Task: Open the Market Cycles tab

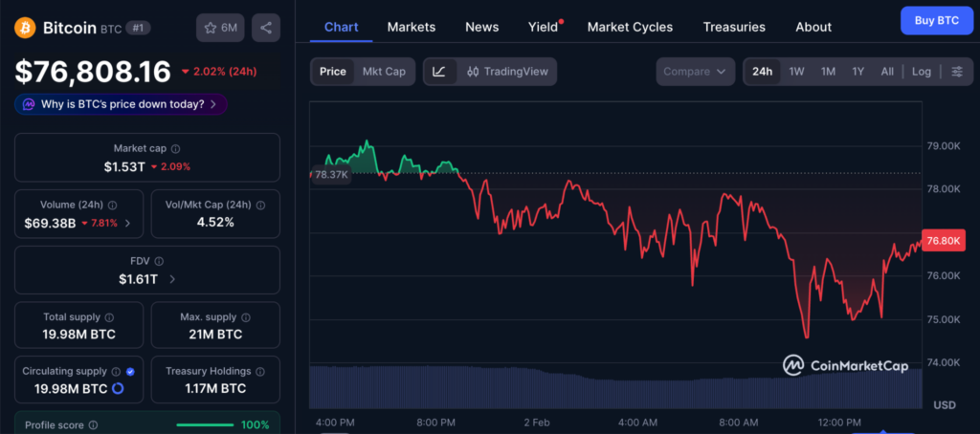Action: [630, 27]
